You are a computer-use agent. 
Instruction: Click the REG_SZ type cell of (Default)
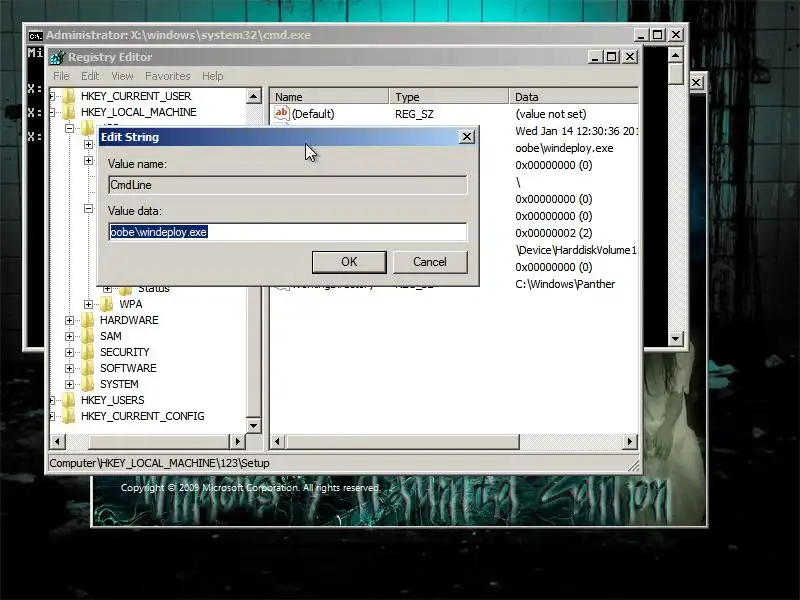(x=414, y=114)
